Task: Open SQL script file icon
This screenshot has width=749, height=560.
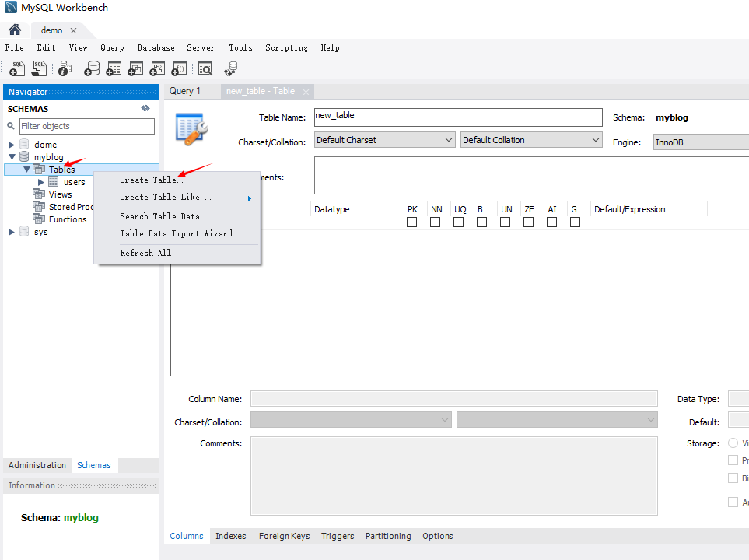Action: tap(39, 68)
